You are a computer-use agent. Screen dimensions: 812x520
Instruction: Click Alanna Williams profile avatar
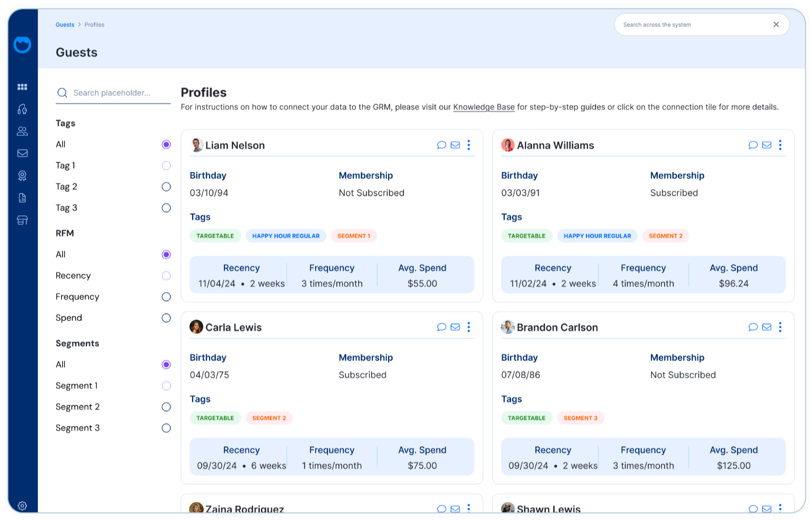click(x=507, y=145)
